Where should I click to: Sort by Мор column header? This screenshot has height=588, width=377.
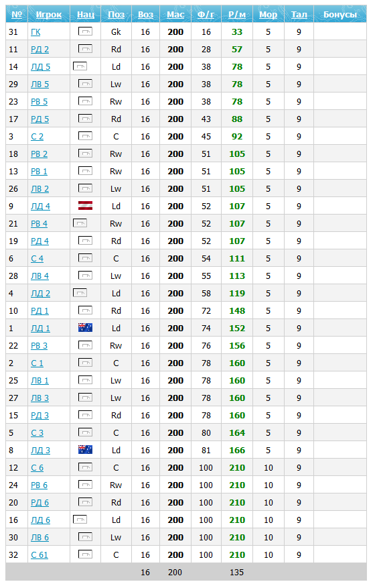coord(269,15)
